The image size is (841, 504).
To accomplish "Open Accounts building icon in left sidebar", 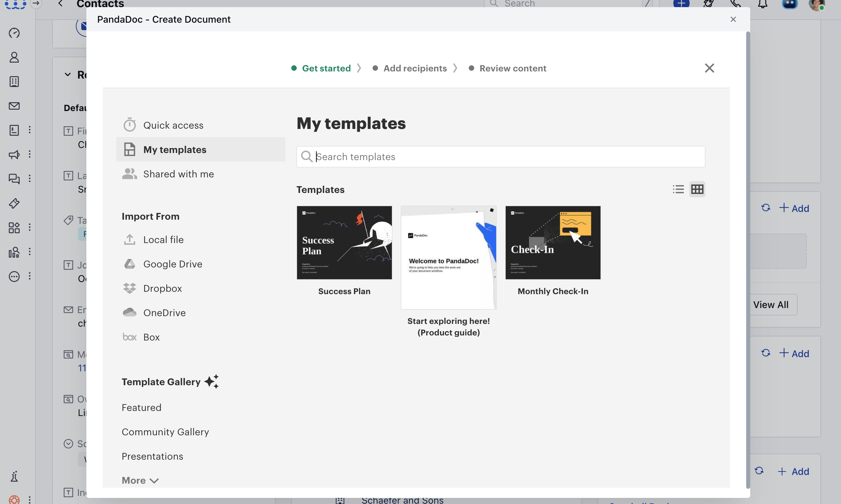I will click(14, 82).
